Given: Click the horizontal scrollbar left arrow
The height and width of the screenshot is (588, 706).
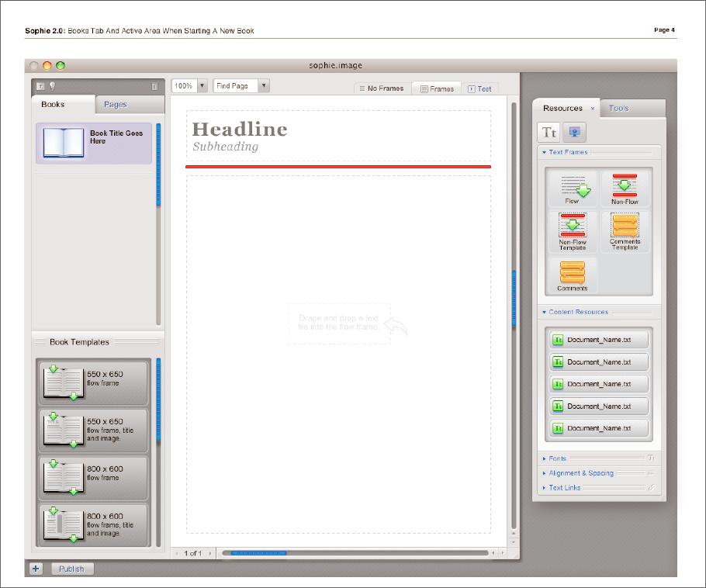Looking at the screenshot, I should (x=493, y=553).
